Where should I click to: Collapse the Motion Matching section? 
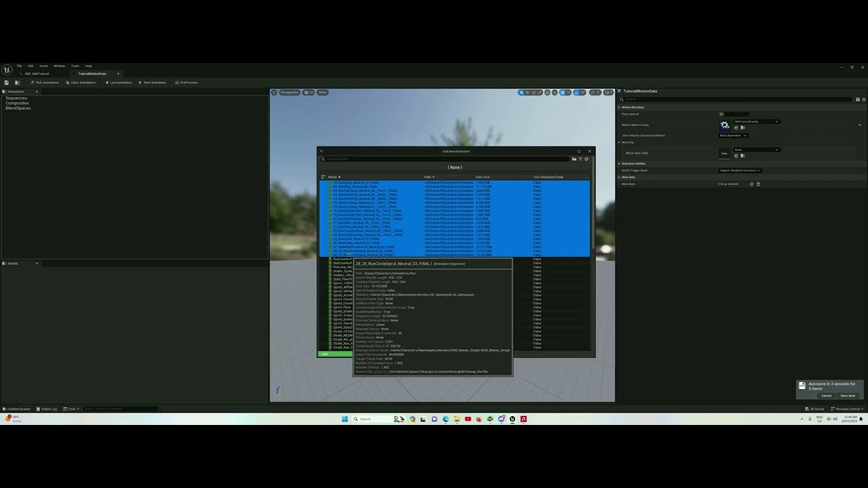tap(619, 107)
